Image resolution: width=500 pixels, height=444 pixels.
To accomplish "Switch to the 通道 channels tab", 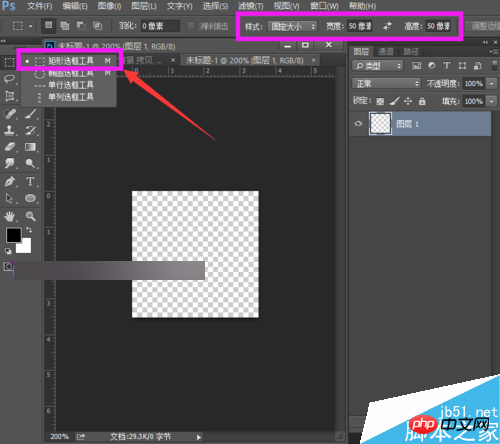I will (x=386, y=52).
